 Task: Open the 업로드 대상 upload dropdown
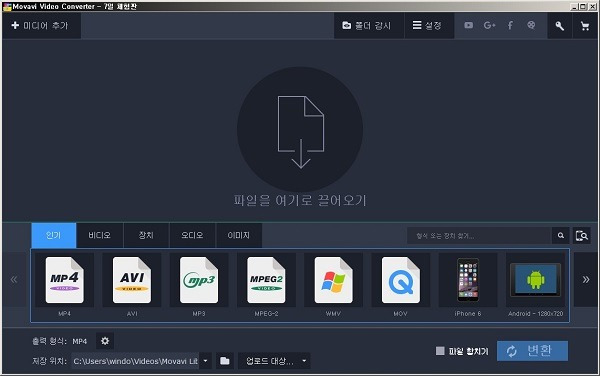(274, 361)
